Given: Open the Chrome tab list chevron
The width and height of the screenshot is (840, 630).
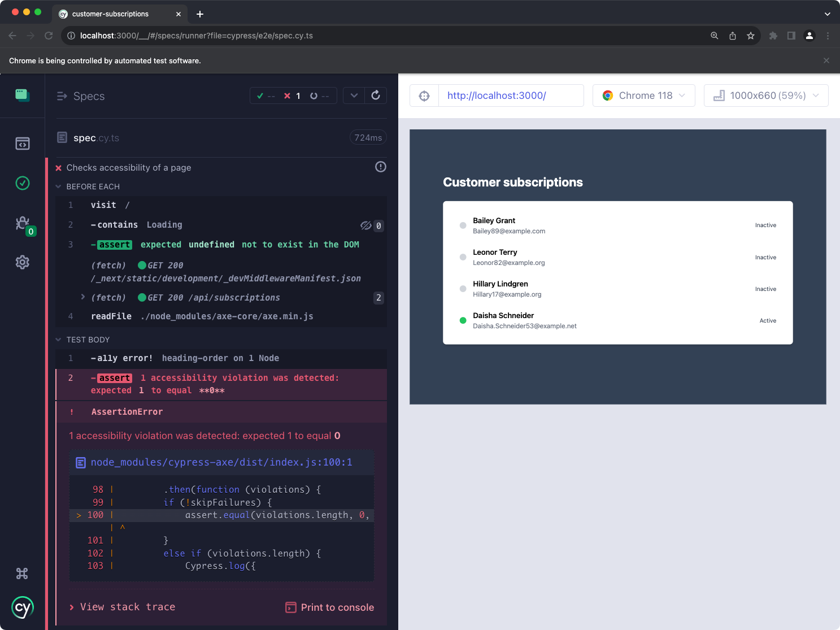Looking at the screenshot, I should [x=828, y=14].
